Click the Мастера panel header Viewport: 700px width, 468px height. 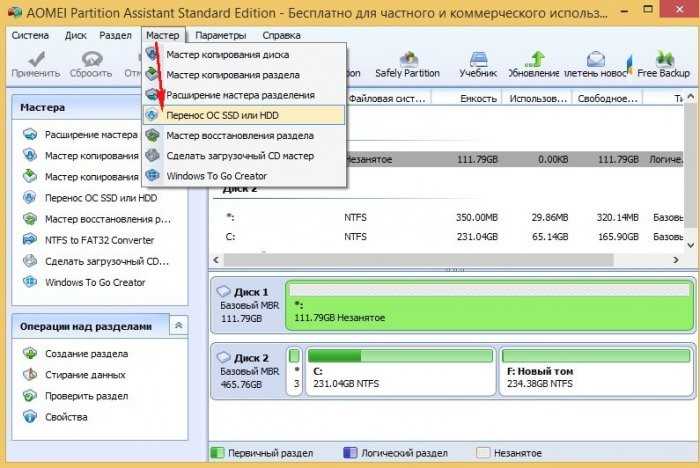77,107
